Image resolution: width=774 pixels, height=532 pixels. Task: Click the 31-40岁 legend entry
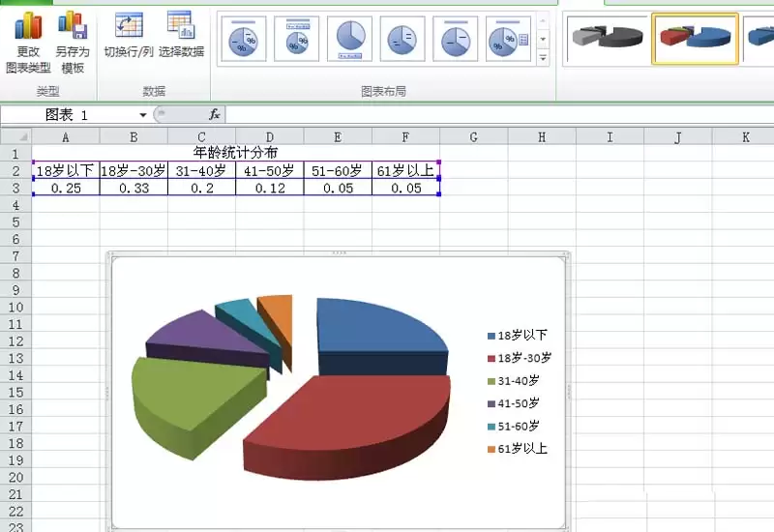pos(519,381)
